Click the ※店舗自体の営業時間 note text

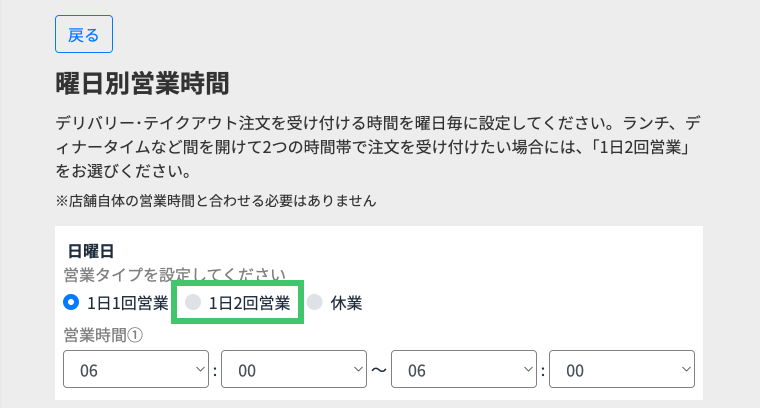tap(216, 201)
